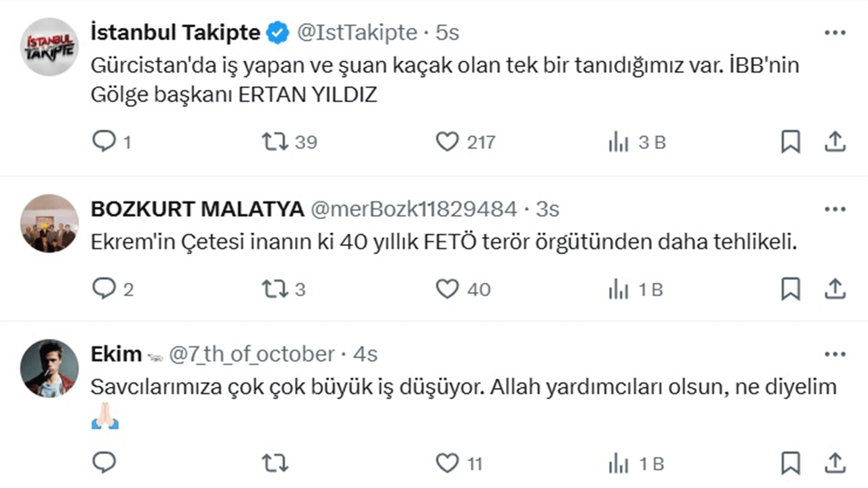Image resolution: width=868 pixels, height=488 pixels.
Task: Share the İstanbul Takipte tweet
Action: 835,141
